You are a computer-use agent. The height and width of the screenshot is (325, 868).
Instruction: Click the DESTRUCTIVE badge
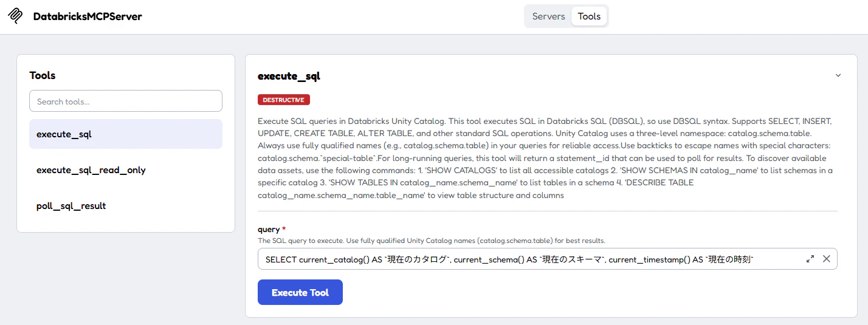coord(284,100)
